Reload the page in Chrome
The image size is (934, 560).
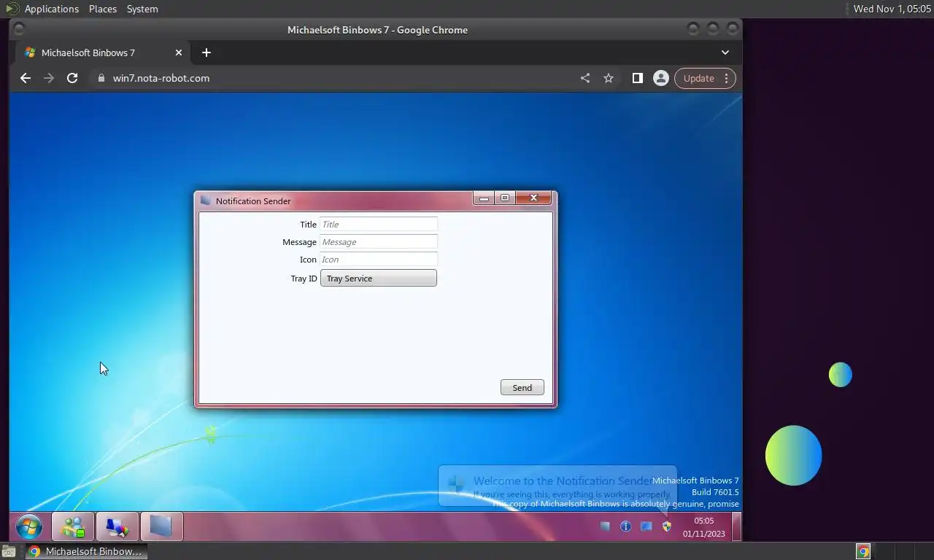click(x=72, y=78)
